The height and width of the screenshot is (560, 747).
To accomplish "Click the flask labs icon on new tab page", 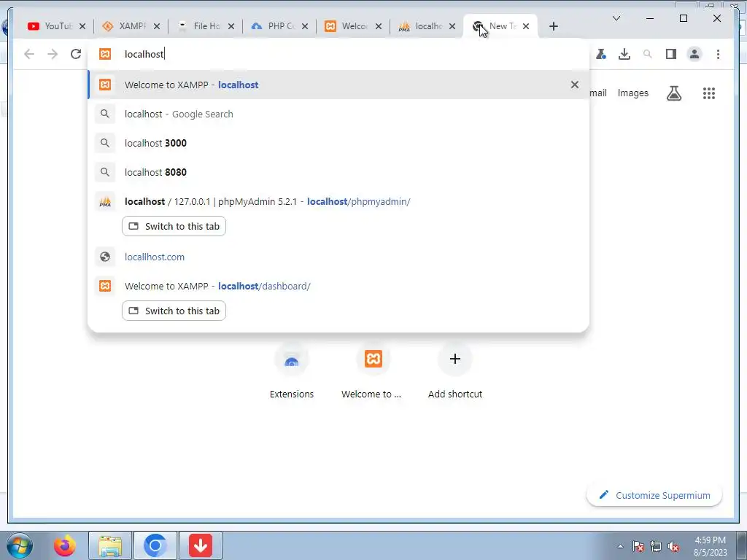I will (673, 93).
